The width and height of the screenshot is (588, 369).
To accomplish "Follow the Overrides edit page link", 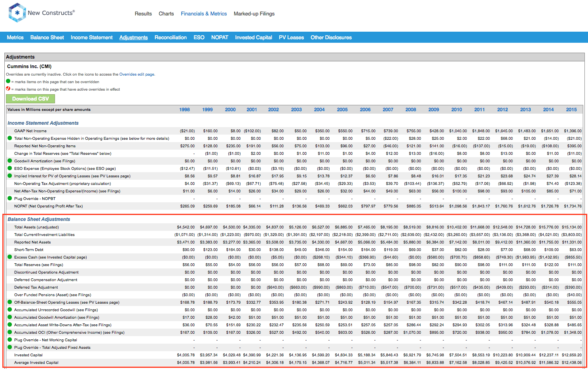I will (137, 74).
